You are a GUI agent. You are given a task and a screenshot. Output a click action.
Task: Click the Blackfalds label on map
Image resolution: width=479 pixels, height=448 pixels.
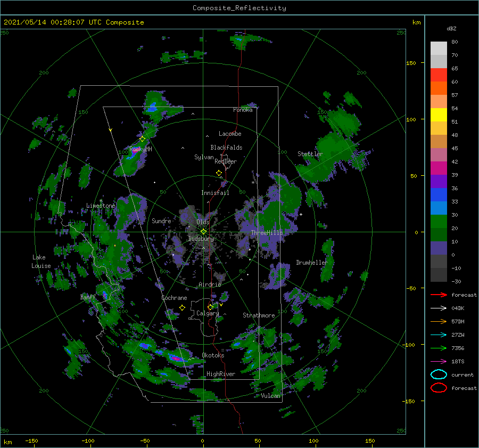pos(226,148)
